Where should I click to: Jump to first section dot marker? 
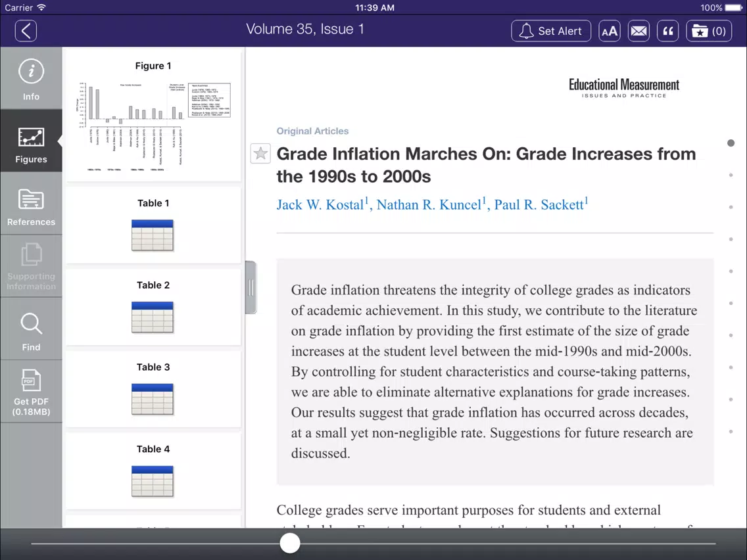tap(731, 143)
